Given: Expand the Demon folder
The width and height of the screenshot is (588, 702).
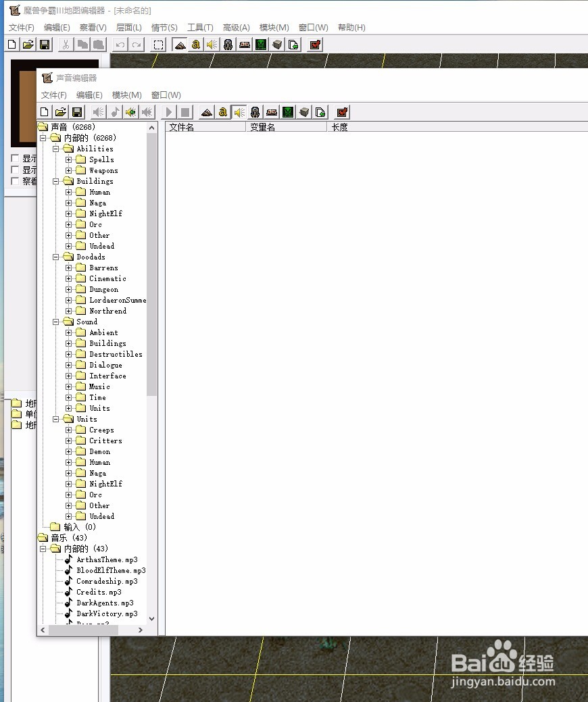Looking at the screenshot, I should (x=68, y=451).
